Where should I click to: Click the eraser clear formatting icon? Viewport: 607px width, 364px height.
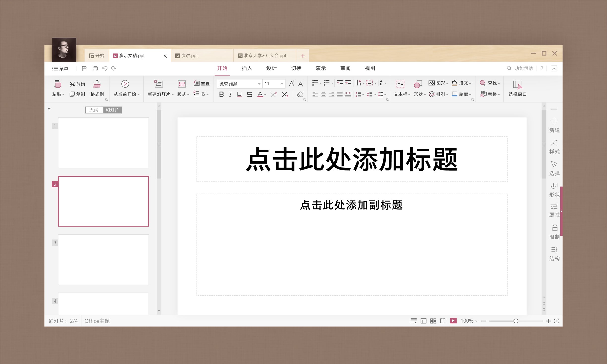pos(300,95)
